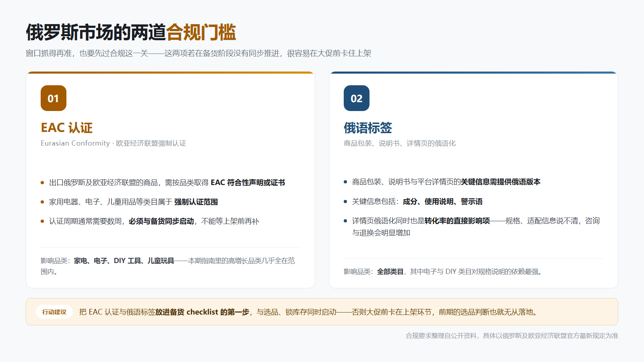Select the 俄语标签 heading
This screenshot has width=644, height=362.
pos(368,128)
